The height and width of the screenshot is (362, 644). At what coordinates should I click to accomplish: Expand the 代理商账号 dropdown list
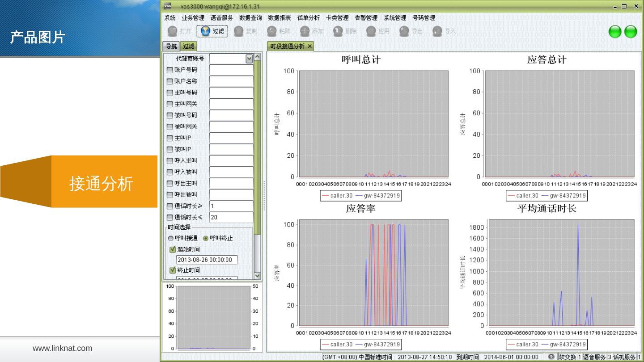coord(249,59)
